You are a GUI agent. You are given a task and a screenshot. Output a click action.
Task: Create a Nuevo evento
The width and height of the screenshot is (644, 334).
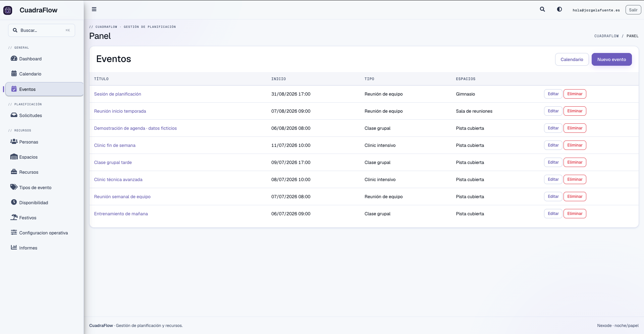[x=611, y=59]
